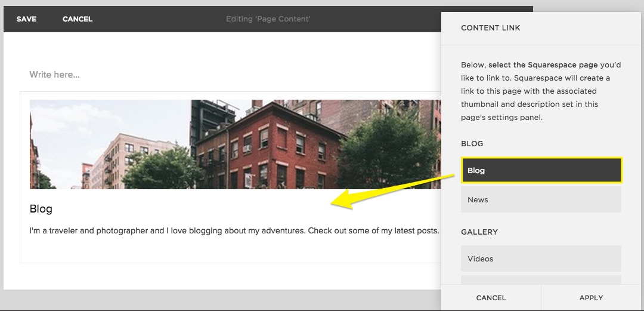The height and width of the screenshot is (311, 644).
Task: Choose the News page in the list
Action: [541, 199]
